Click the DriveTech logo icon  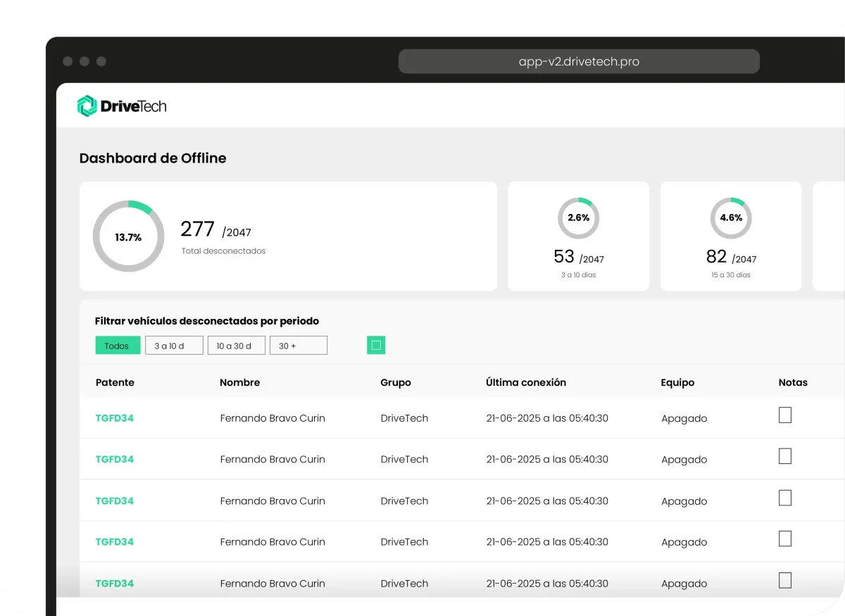pos(87,106)
